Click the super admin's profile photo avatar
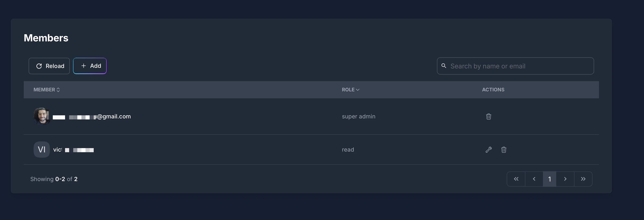This screenshot has height=220, width=644. (x=42, y=116)
